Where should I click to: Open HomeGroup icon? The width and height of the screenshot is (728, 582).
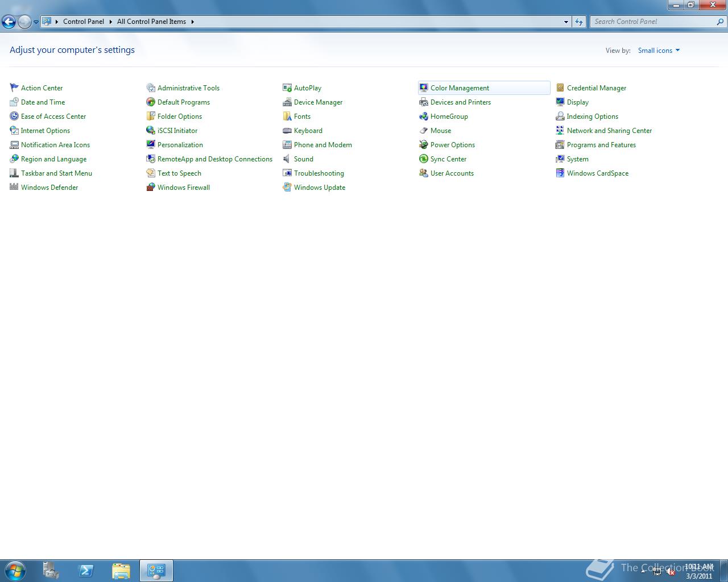[x=424, y=116]
